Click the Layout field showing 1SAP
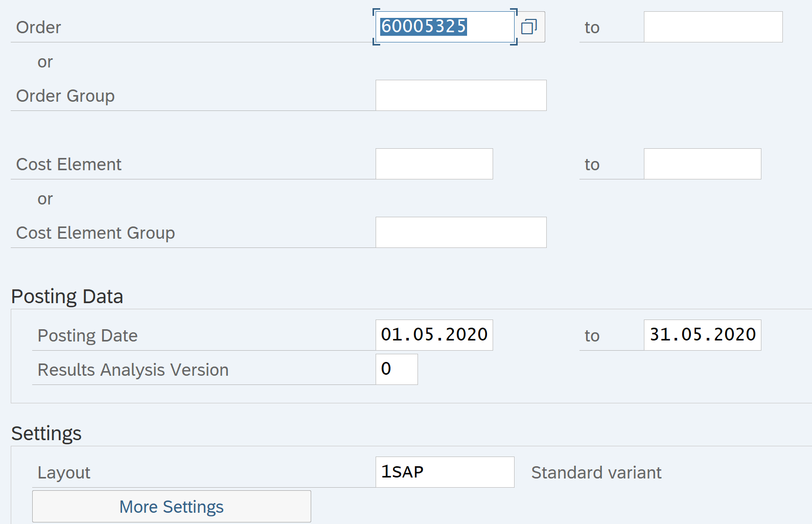The image size is (812, 524). coord(444,472)
